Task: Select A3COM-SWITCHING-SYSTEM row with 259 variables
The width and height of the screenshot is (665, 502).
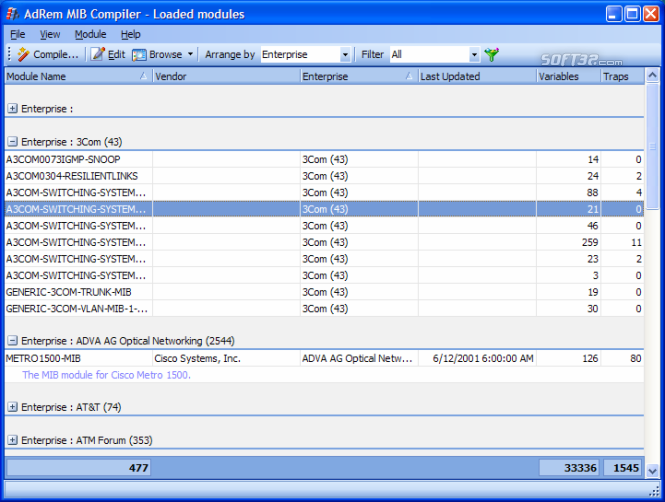Action: click(x=324, y=242)
